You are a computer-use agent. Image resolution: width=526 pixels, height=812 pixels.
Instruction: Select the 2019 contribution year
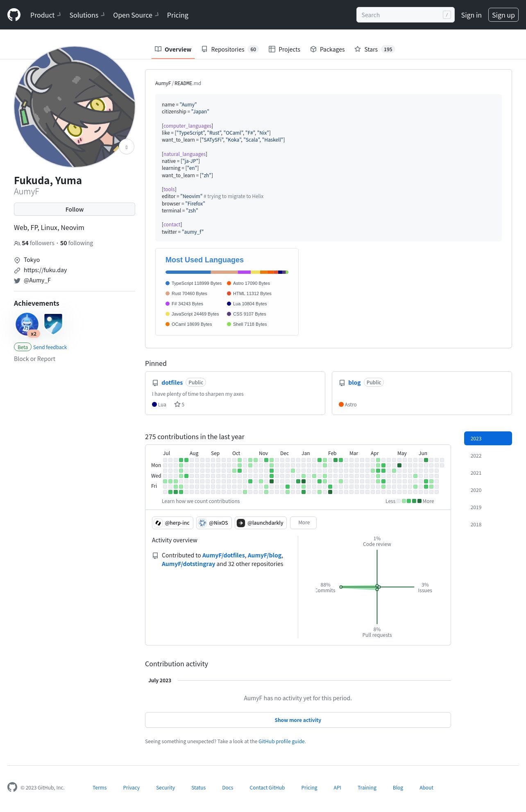pos(488,507)
